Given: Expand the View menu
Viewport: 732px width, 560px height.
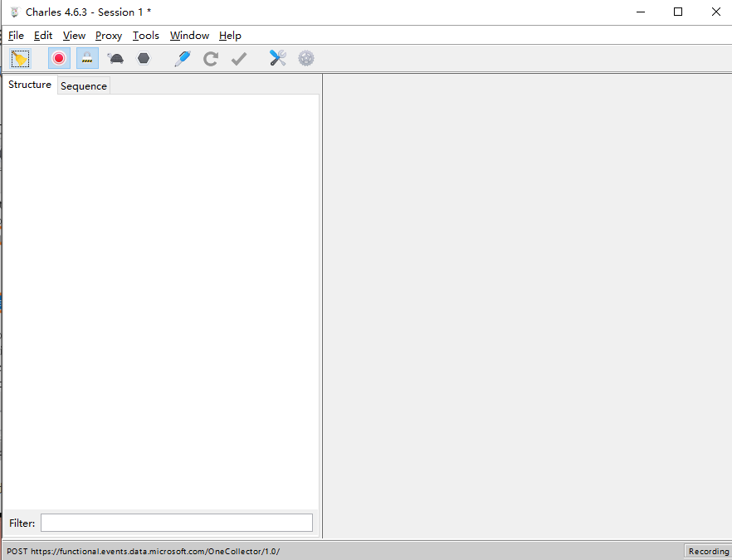Looking at the screenshot, I should pyautogui.click(x=74, y=36).
